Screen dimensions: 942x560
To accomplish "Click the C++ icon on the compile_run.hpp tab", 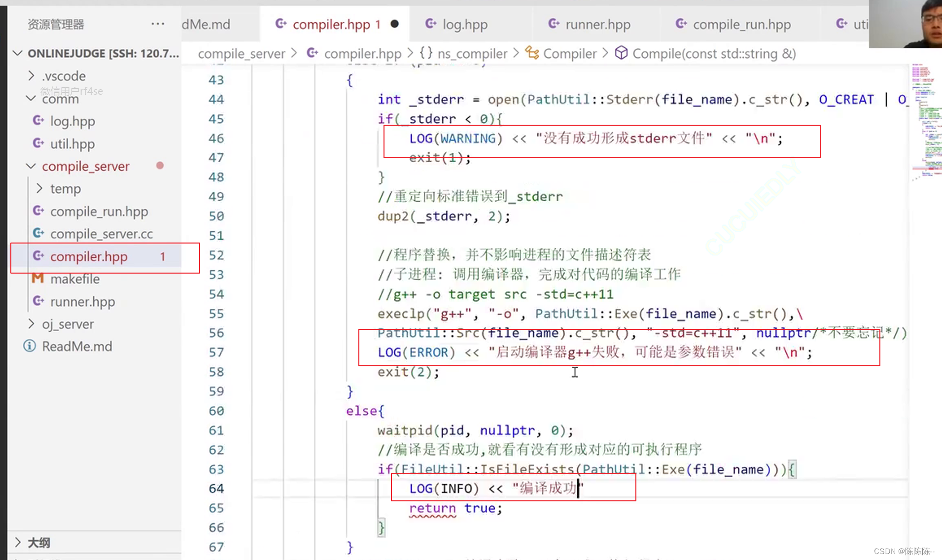I will click(681, 23).
